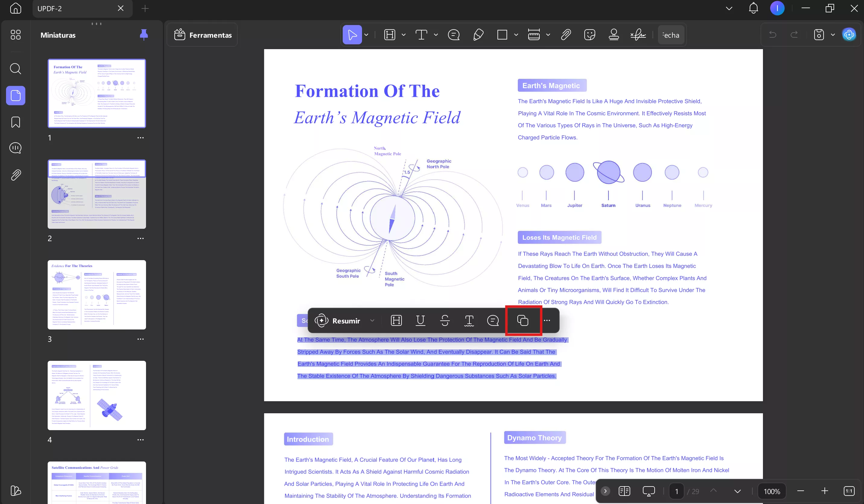This screenshot has width=864, height=504.
Task: Open more options for page 2 thumbnail
Action: pos(141,238)
